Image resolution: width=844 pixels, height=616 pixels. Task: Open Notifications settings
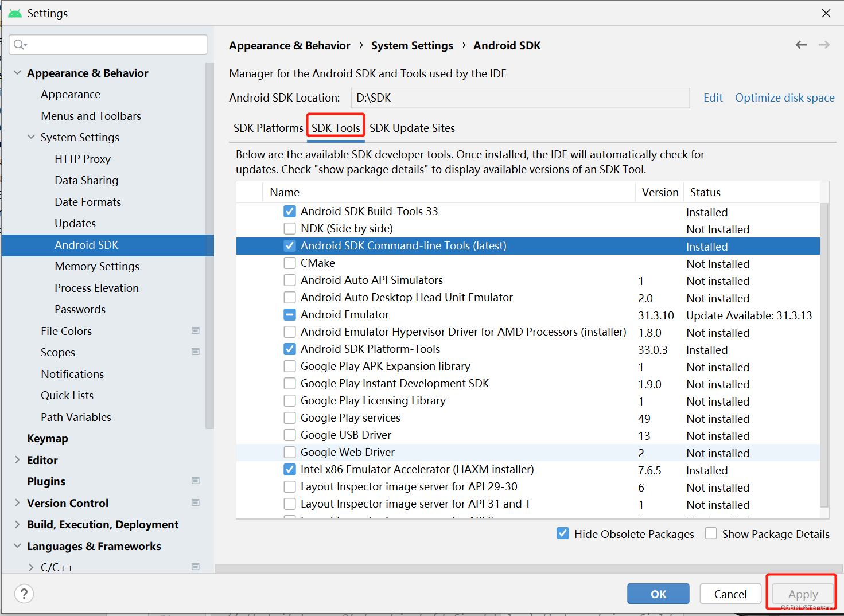72,374
